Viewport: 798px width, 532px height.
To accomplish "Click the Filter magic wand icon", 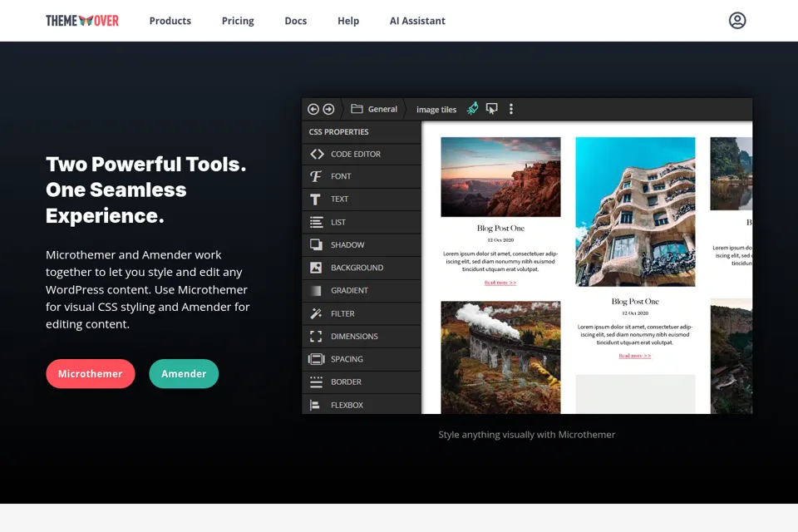I will pos(316,313).
